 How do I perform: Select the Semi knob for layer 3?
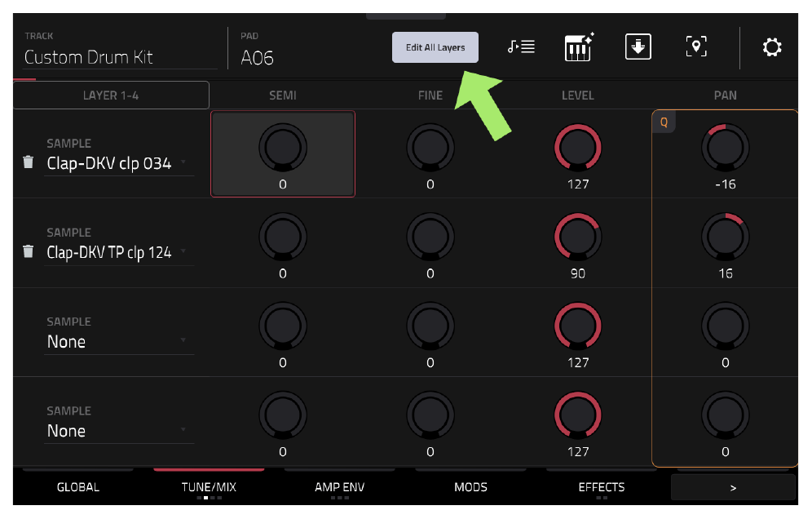click(x=283, y=326)
